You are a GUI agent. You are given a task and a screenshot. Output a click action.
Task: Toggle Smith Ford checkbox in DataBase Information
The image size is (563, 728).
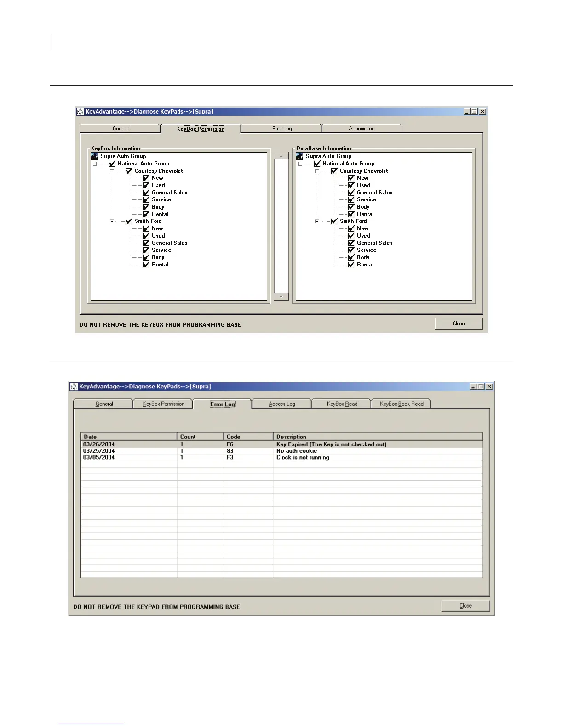pos(334,221)
